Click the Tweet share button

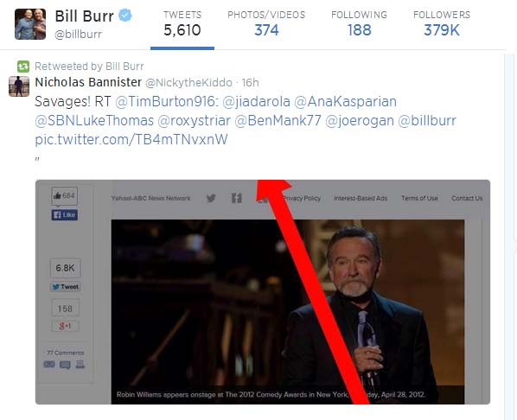coord(66,287)
